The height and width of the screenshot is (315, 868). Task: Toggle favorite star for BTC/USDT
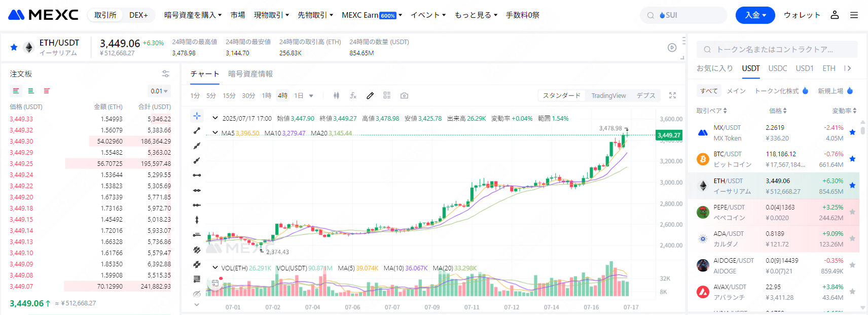pyautogui.click(x=852, y=159)
